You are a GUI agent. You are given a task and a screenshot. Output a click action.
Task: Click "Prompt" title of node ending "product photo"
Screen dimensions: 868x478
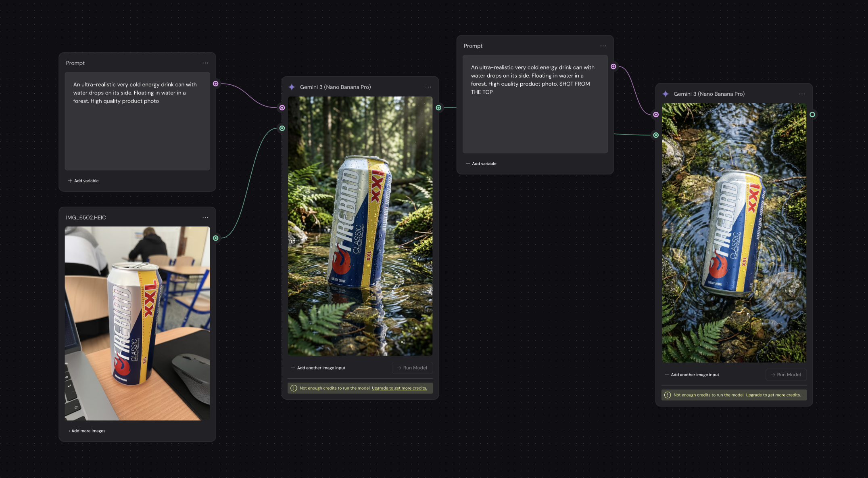coord(75,63)
